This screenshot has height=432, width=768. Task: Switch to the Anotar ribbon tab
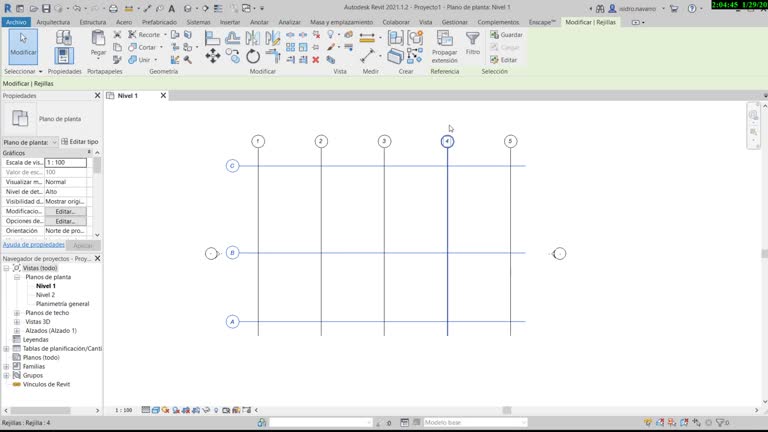[x=259, y=21]
